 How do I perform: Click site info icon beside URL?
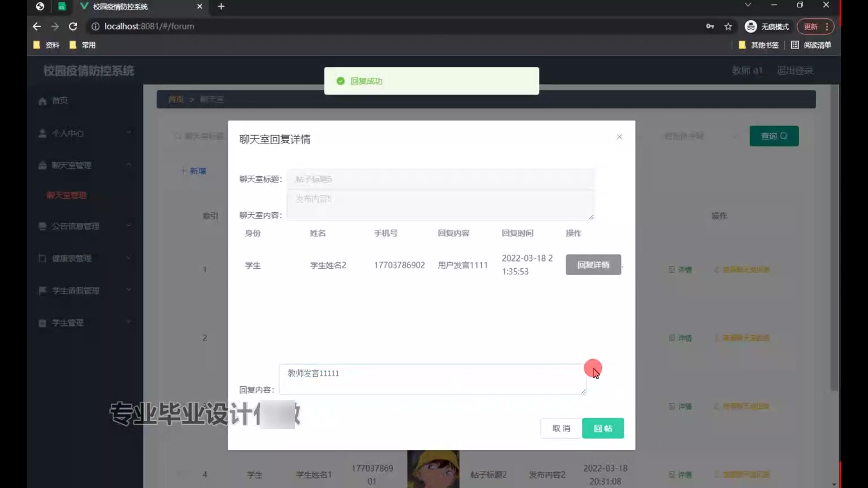pos(95,27)
